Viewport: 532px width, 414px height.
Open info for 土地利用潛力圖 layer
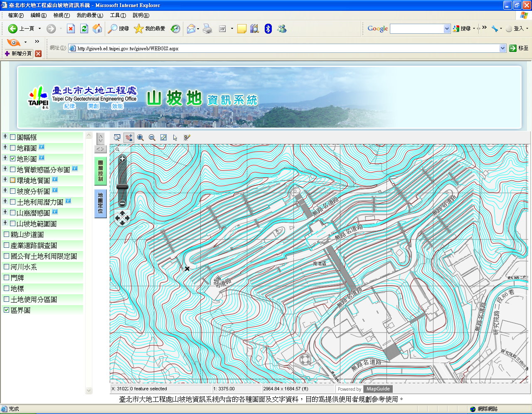click(x=68, y=201)
